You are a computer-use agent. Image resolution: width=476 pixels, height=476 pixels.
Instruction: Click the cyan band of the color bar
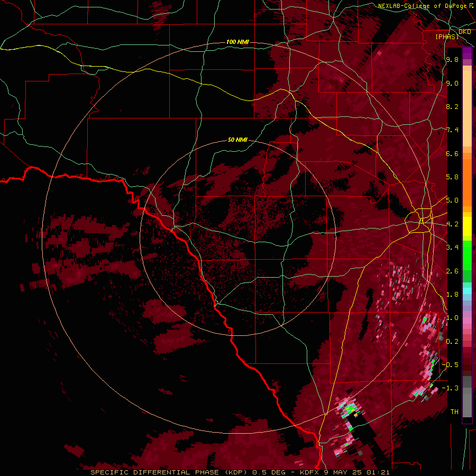pyautogui.click(x=467, y=290)
